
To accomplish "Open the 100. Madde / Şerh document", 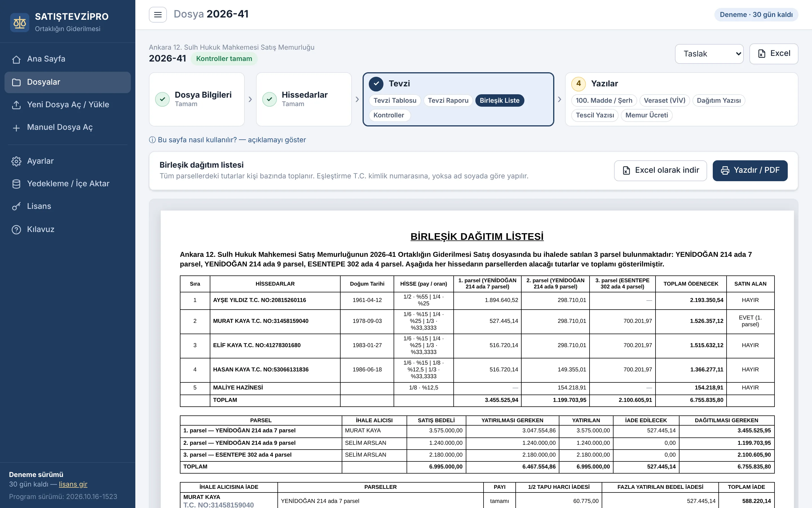I will pyautogui.click(x=604, y=100).
